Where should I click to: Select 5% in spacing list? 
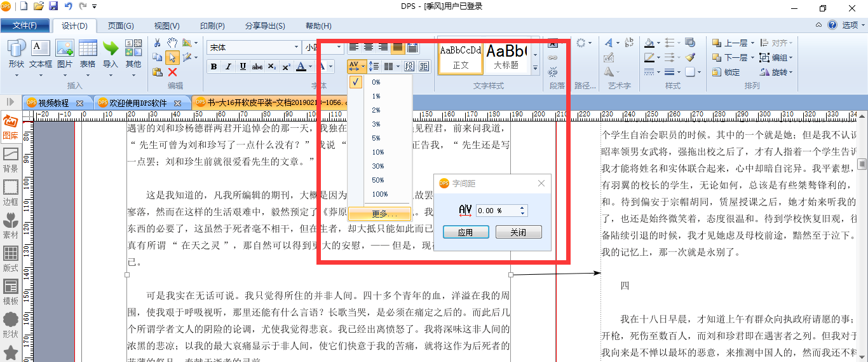[377, 138]
